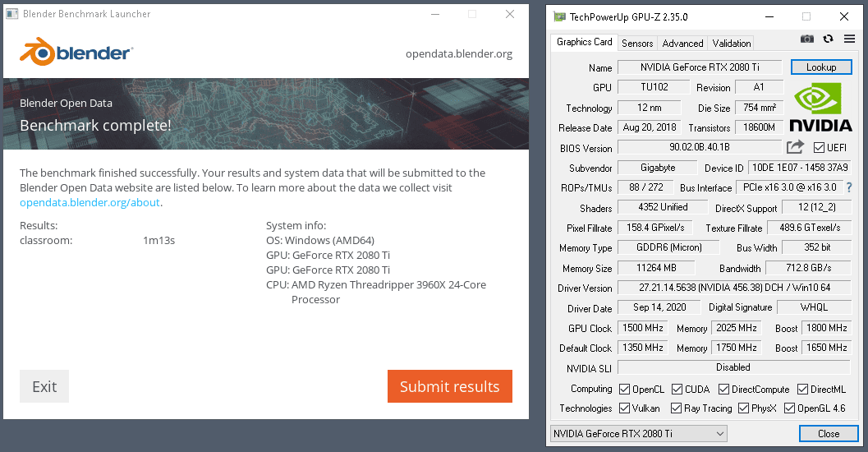Click the NVIDIA logo in GPU-Z
This screenshot has width=868, height=452.
point(820,108)
